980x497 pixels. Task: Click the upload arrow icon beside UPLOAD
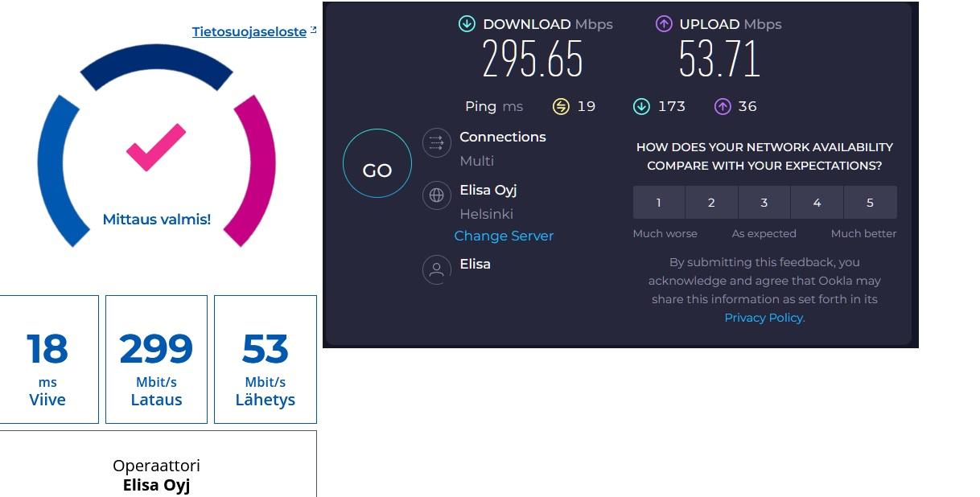pos(664,24)
